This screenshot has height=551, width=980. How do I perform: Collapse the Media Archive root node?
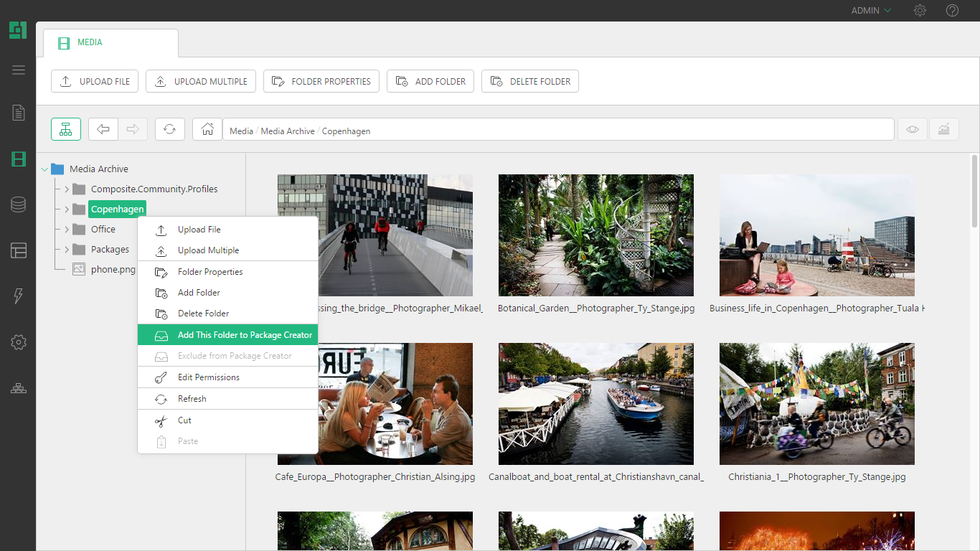[x=45, y=169]
